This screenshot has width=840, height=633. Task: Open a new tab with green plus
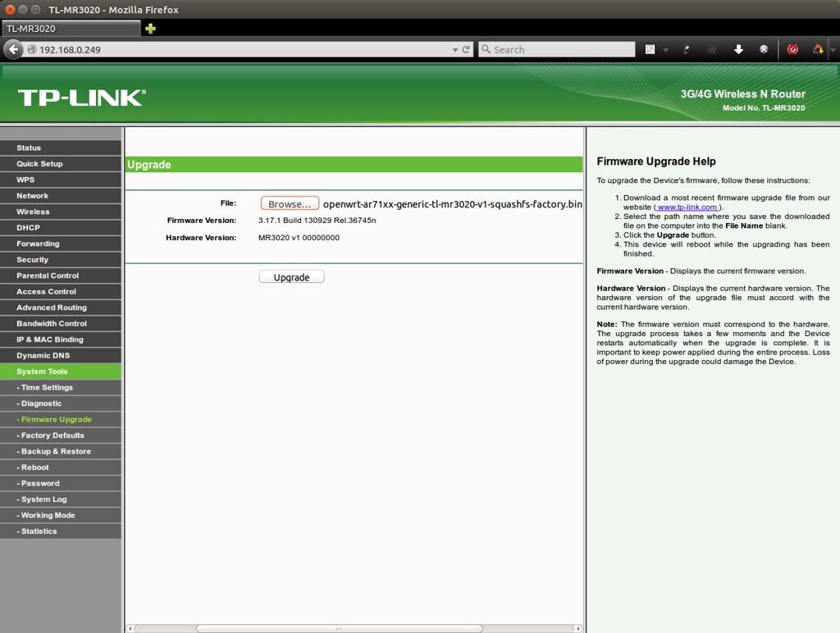click(x=151, y=29)
